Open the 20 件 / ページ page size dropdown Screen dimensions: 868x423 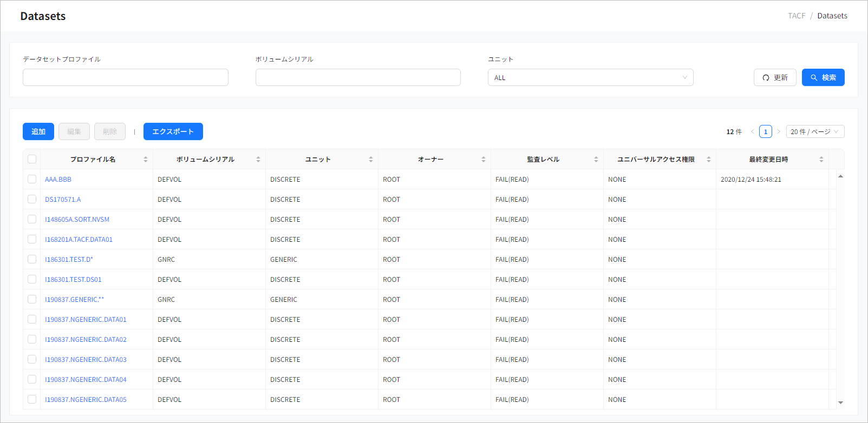coord(815,131)
